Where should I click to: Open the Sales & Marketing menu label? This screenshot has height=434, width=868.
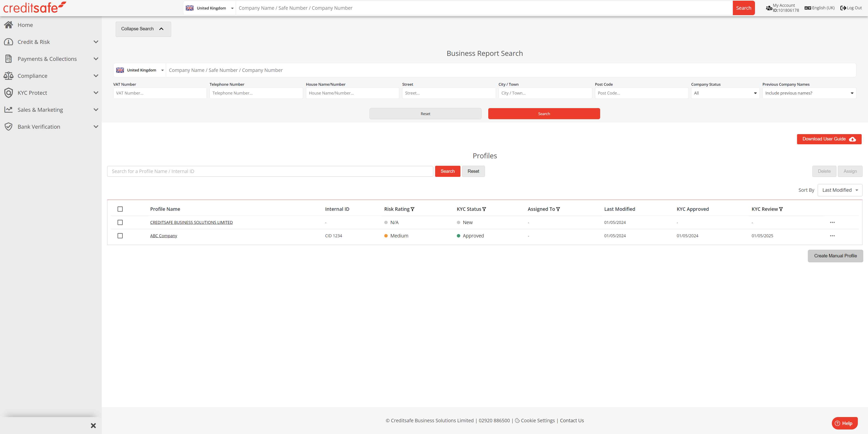[x=40, y=110]
